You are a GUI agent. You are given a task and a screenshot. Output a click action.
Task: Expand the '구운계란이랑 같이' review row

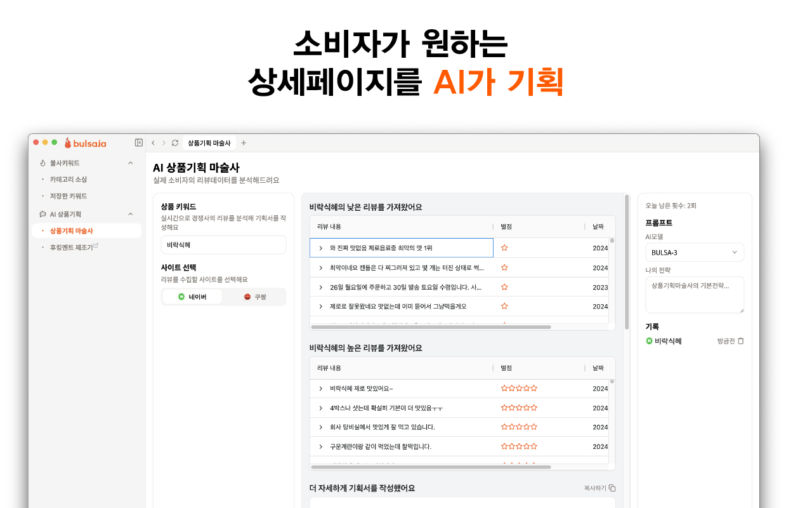coord(321,446)
